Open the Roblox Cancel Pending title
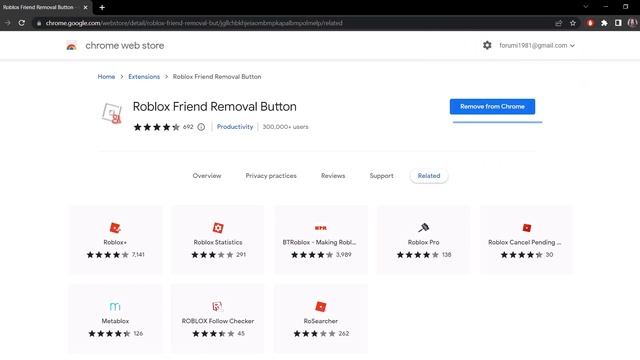640x360 pixels. coord(525,242)
